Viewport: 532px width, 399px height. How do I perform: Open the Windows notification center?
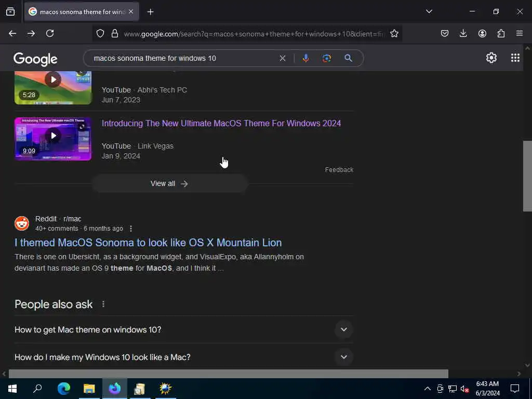(515, 389)
